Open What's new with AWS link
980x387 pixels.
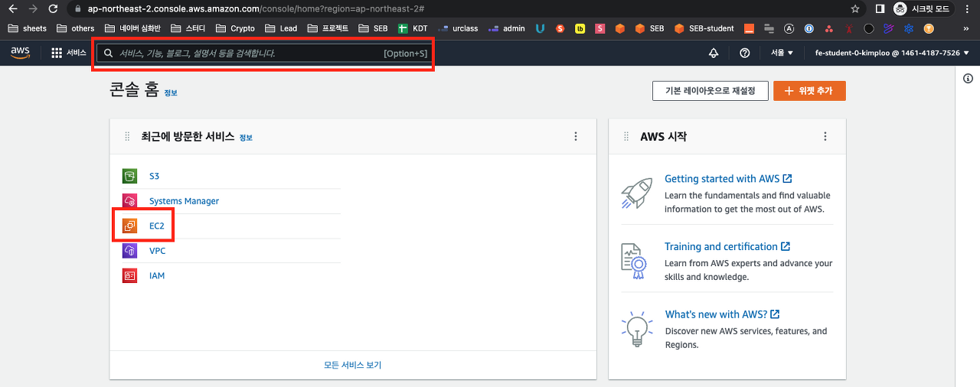(x=722, y=314)
